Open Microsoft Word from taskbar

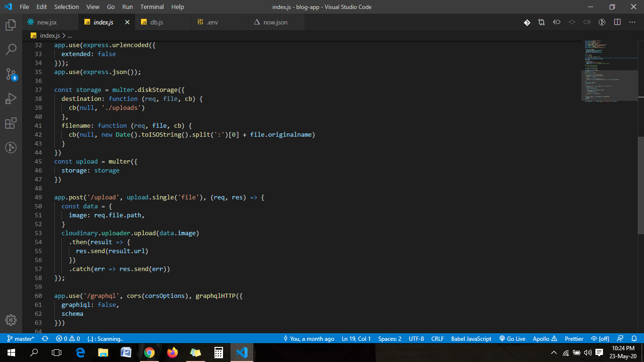(126, 353)
